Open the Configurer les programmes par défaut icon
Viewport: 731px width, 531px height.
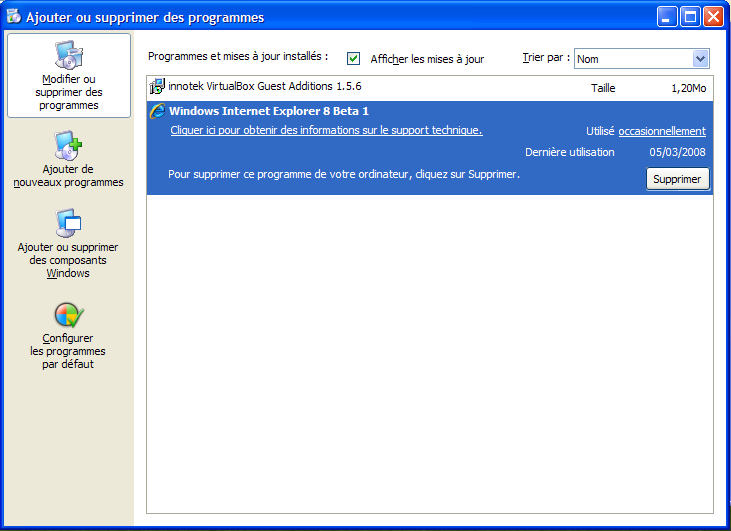pos(68,316)
